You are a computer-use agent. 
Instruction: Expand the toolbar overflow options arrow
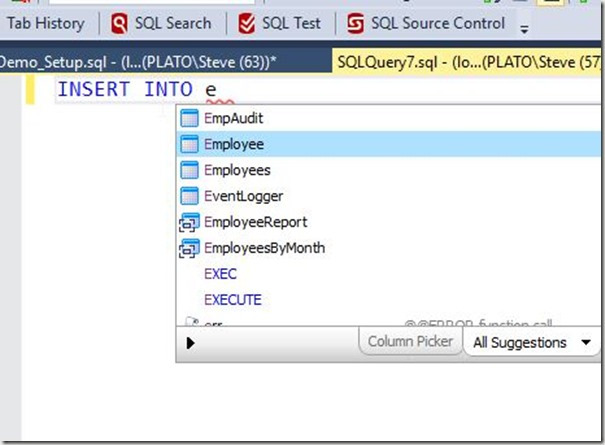[524, 29]
